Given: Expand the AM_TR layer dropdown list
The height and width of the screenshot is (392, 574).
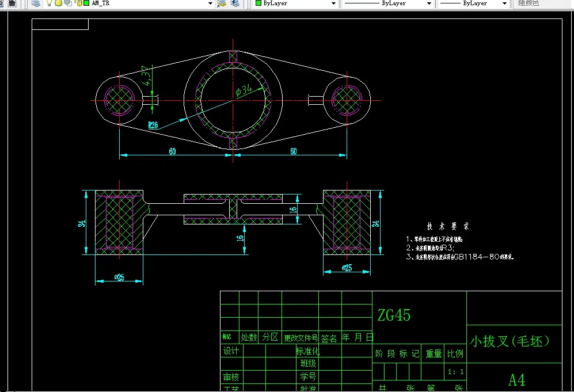Looking at the screenshot, I should (210, 3).
